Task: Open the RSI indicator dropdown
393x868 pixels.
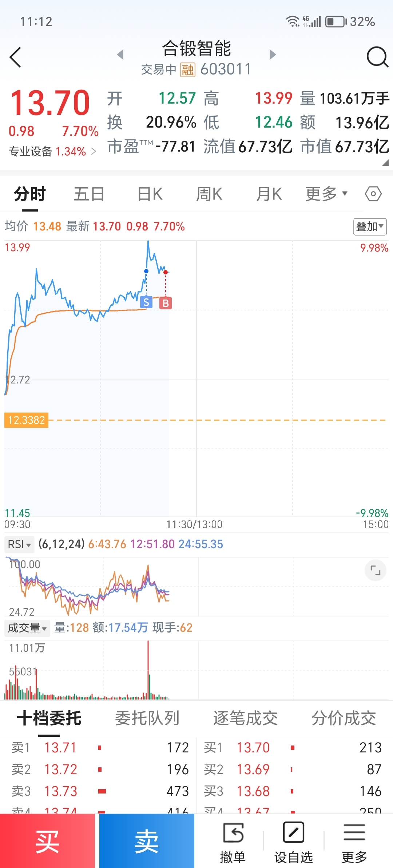Action: (20, 544)
